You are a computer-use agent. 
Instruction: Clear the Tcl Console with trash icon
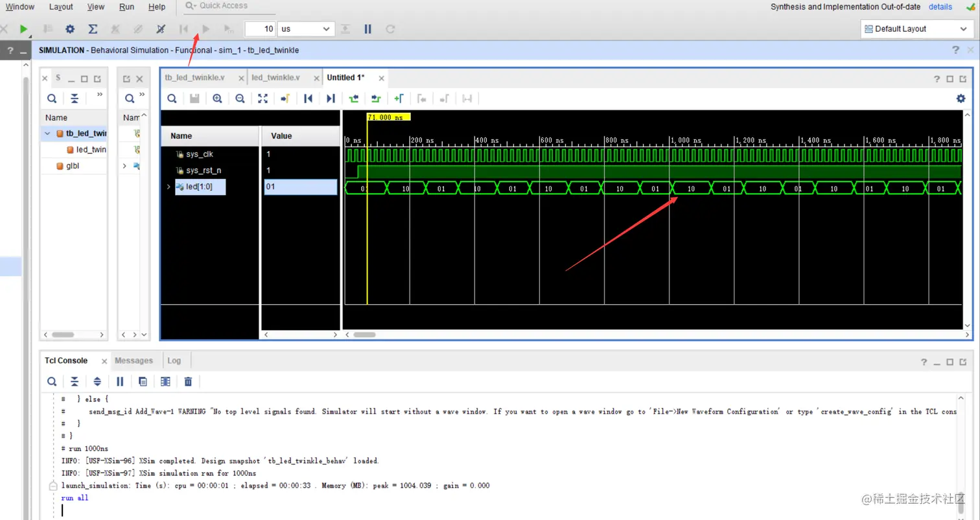(188, 381)
